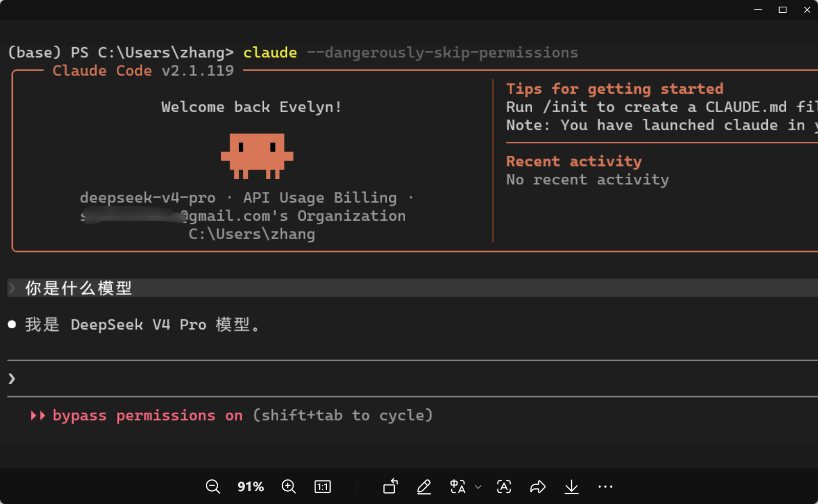Reset image to 1:1 original size
Screen dimensions: 818x504
(x=323, y=487)
